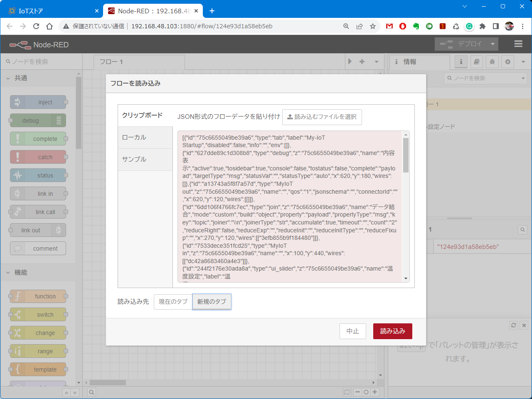Click the change node in palette

click(38, 333)
